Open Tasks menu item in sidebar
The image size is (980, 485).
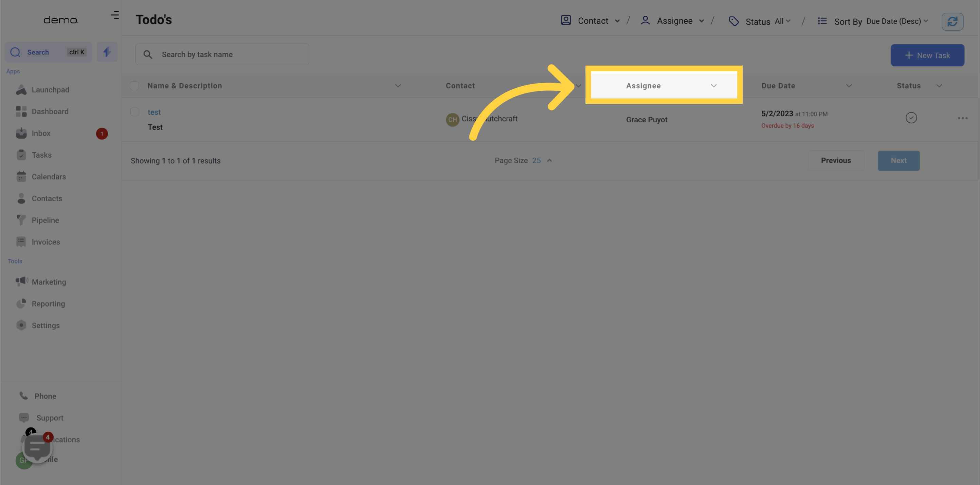[41, 155]
